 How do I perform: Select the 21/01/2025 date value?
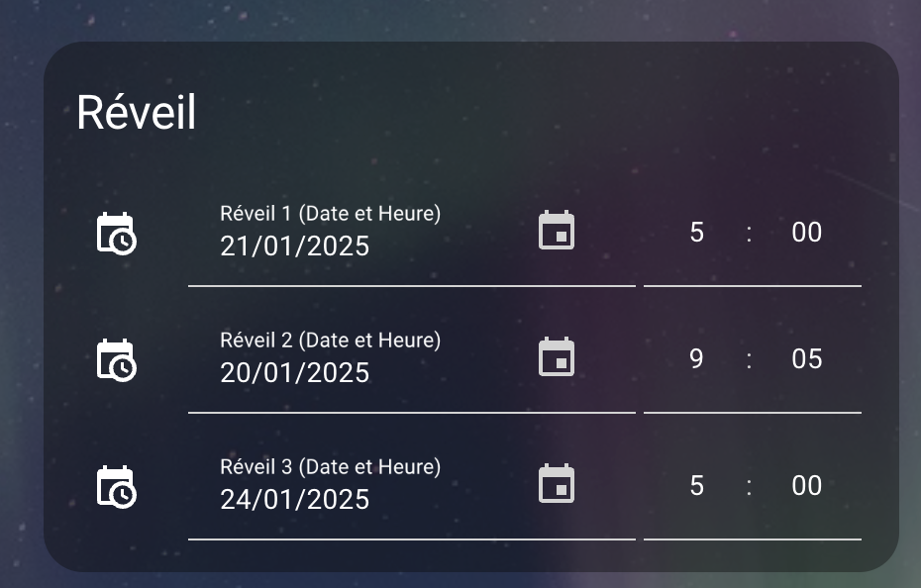295,246
